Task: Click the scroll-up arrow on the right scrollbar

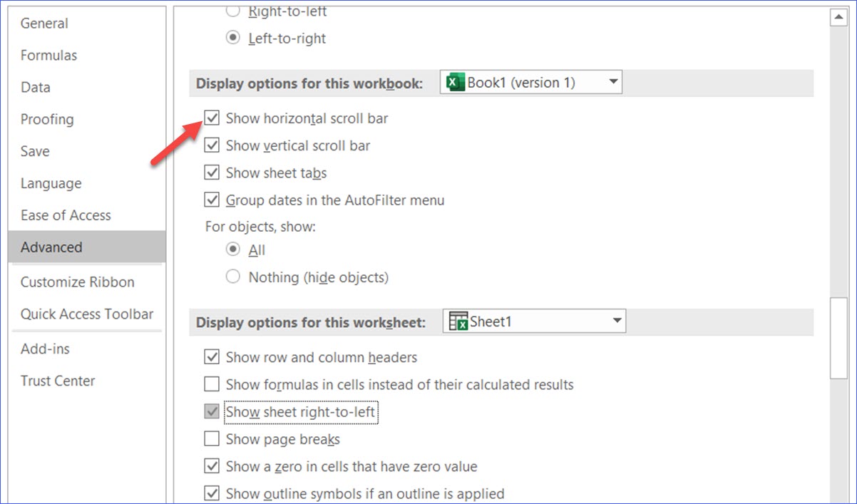Action: [x=838, y=16]
